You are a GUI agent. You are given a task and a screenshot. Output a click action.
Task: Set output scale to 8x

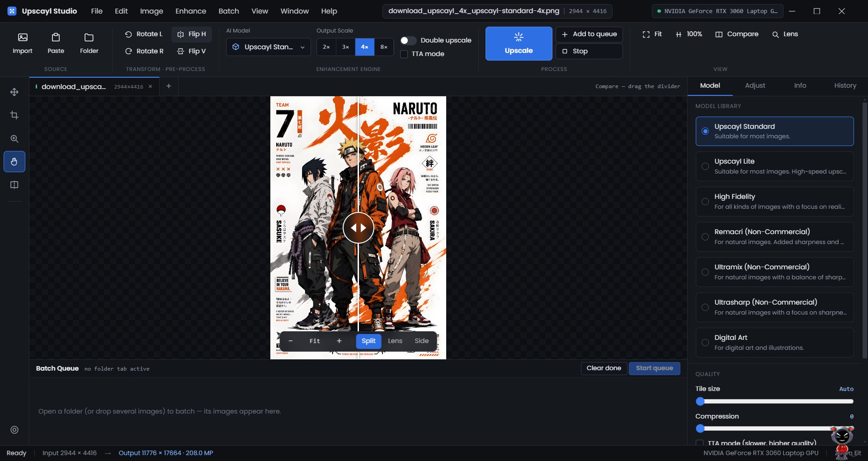pos(384,47)
